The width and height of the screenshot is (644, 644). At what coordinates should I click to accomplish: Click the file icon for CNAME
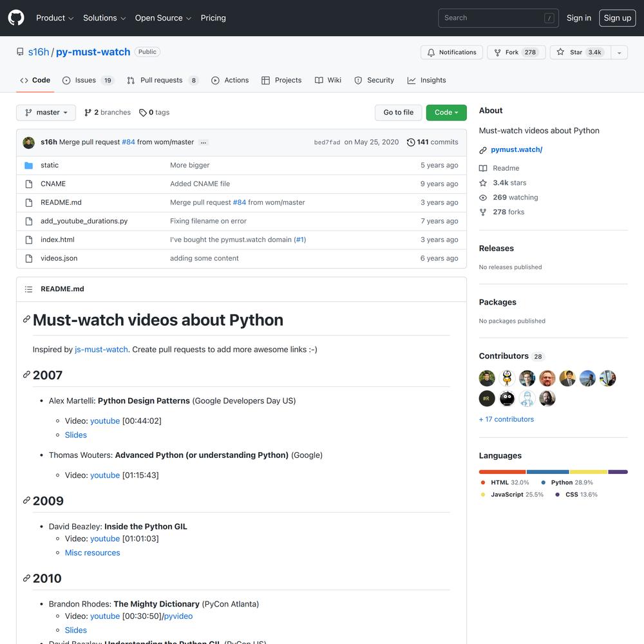(x=29, y=184)
